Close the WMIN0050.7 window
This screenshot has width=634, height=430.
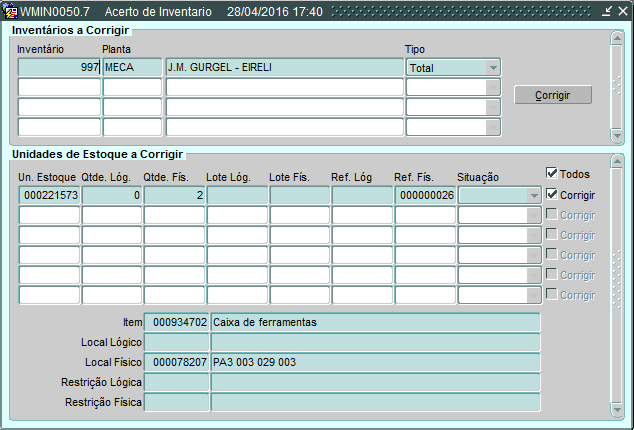[x=622, y=10]
